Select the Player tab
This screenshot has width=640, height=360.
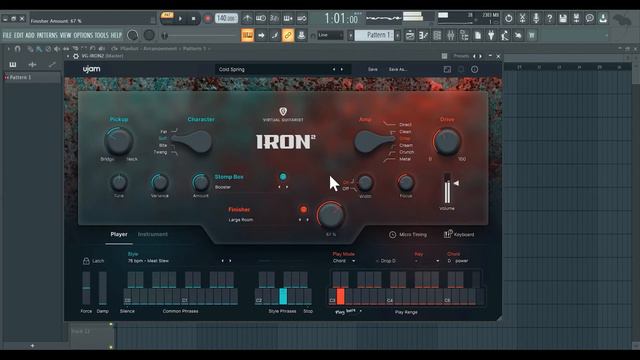[119, 234]
